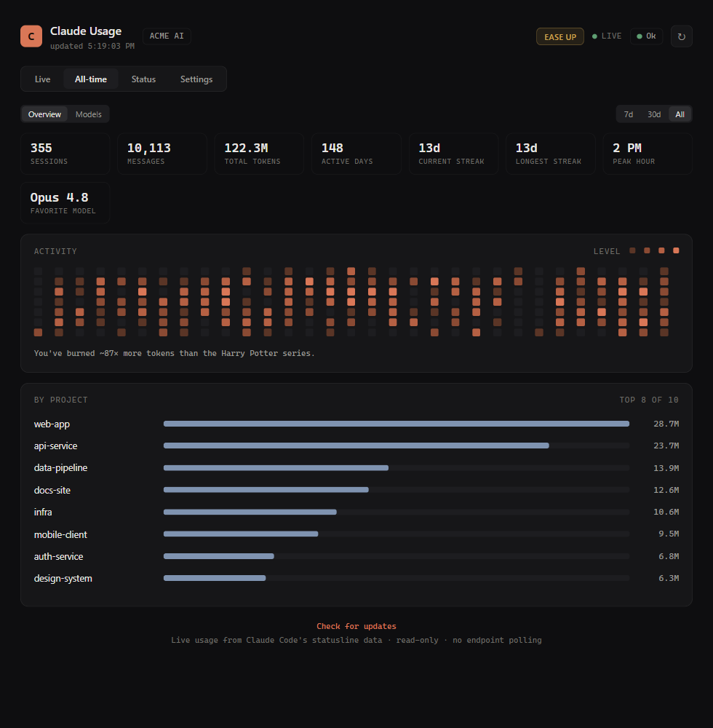Screen dimensions: 713x728
Task: Click the Opus 4.8 Favorite Model card
Action: tap(65, 203)
